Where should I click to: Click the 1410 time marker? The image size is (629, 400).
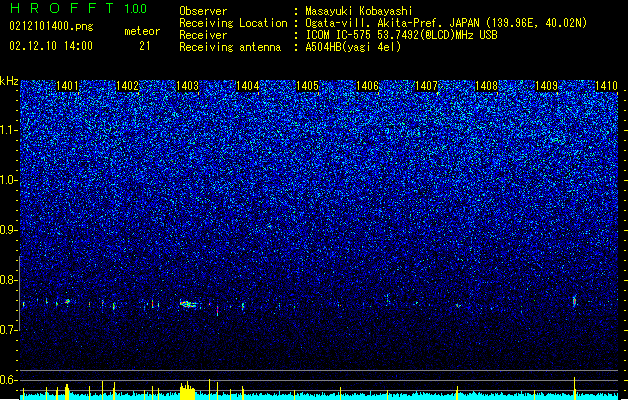(606, 86)
